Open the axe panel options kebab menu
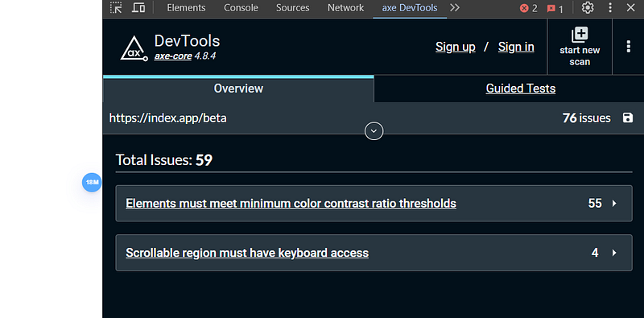The width and height of the screenshot is (644, 318). tap(628, 47)
